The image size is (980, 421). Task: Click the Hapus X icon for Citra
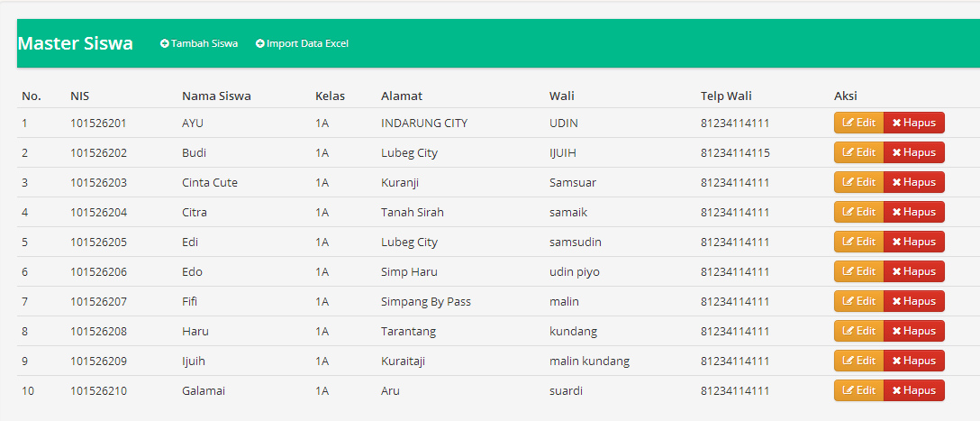click(896, 213)
